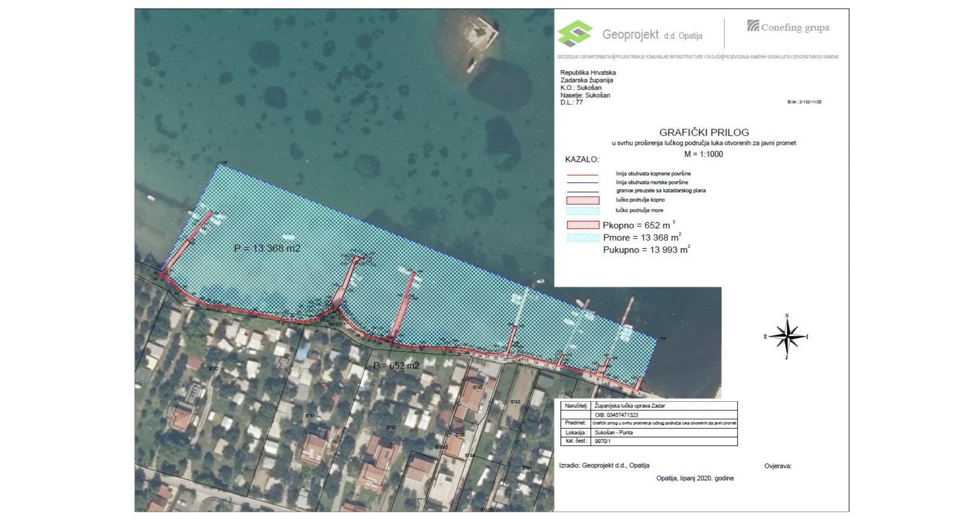
Task: Click 'Opatija, lipanj 2020. godine' date text
Action: (695, 478)
